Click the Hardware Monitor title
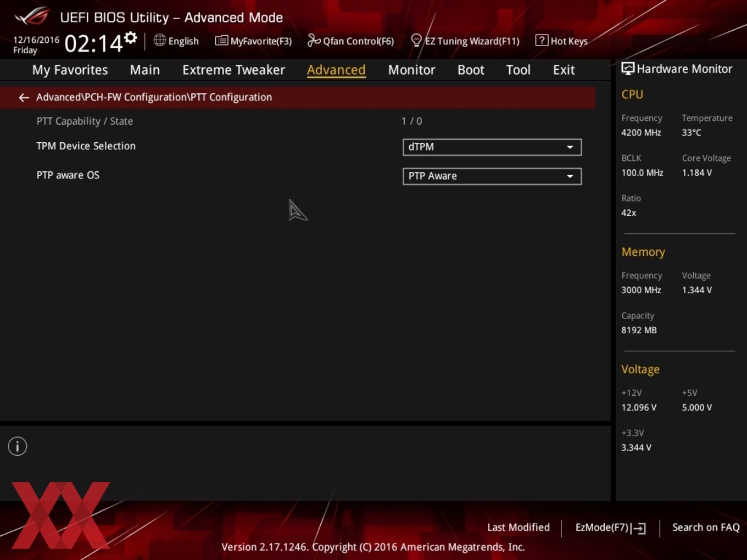The image size is (747, 560). point(684,69)
